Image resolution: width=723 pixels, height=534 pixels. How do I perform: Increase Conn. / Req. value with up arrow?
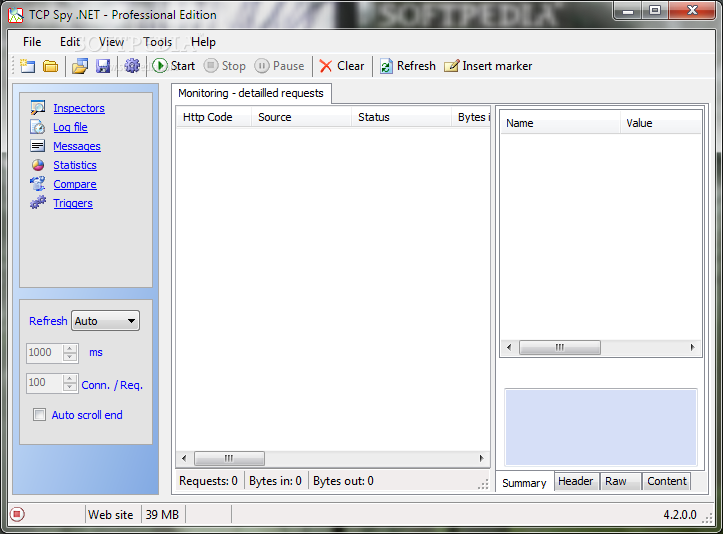(70, 379)
